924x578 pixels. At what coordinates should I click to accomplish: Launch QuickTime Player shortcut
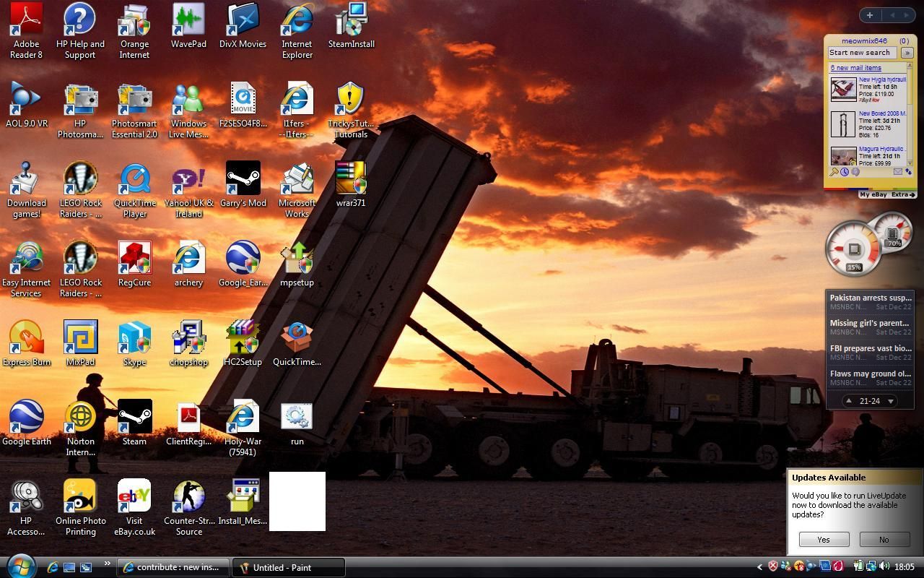[x=134, y=190]
